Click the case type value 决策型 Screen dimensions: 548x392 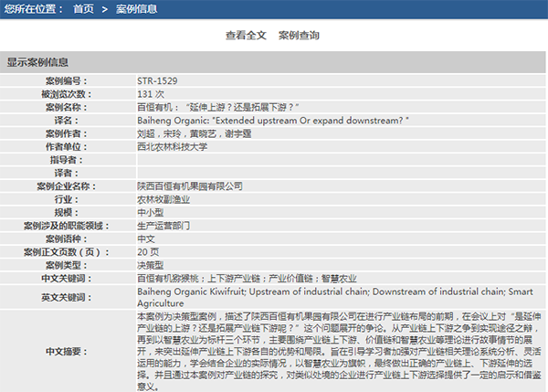pyautogui.click(x=151, y=264)
